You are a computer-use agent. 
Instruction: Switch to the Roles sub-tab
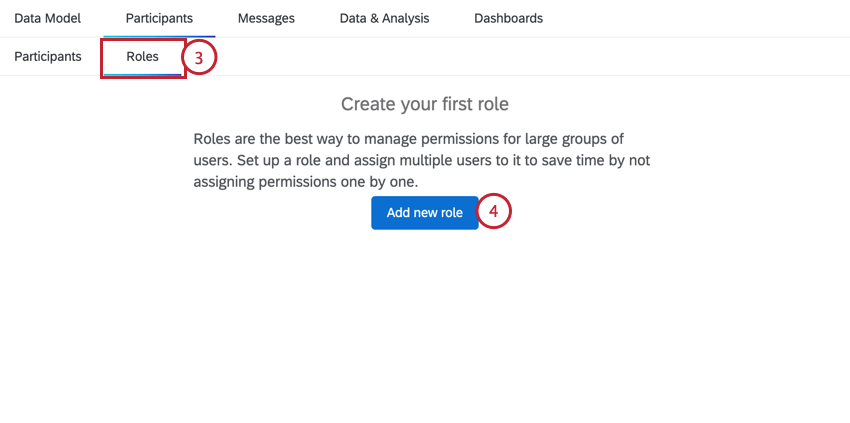click(x=142, y=56)
